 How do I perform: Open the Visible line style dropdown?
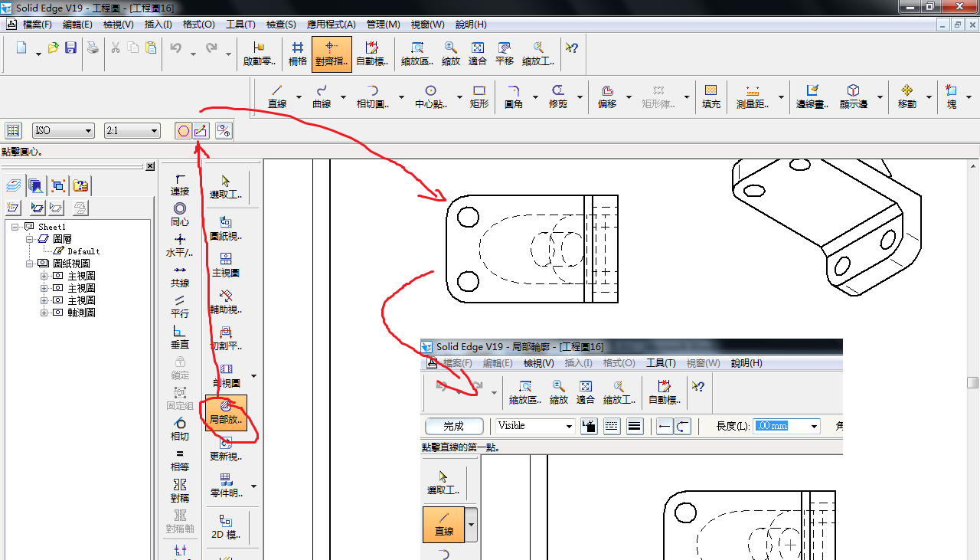point(569,427)
